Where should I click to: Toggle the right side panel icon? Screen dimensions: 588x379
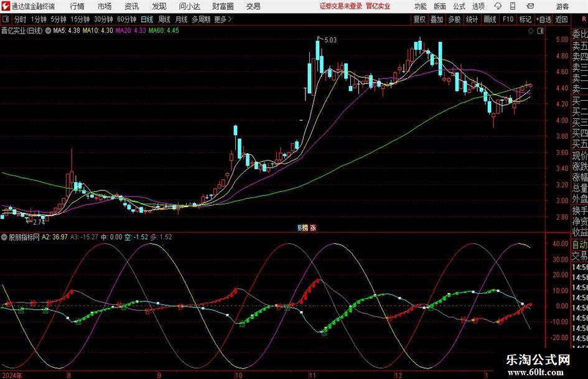(540, 30)
